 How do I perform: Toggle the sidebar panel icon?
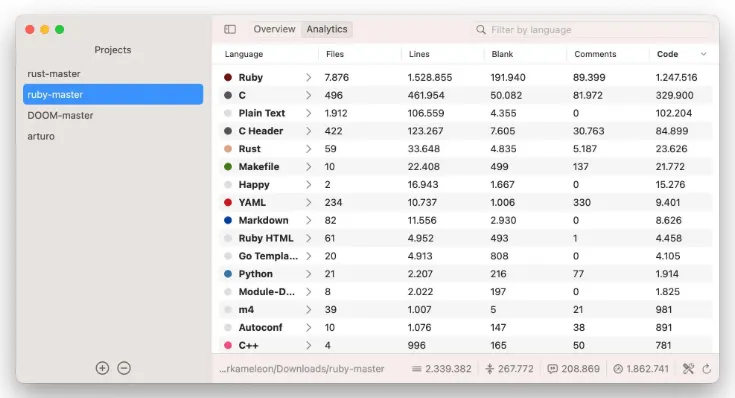coord(230,30)
